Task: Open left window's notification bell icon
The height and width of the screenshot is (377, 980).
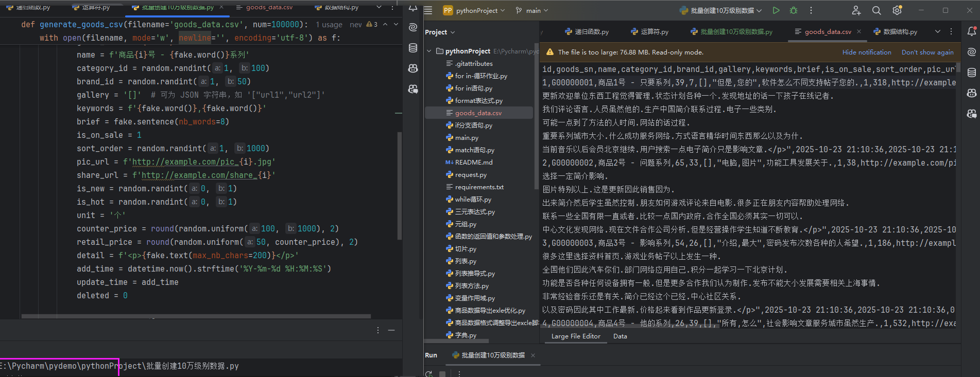Action: 413,7
